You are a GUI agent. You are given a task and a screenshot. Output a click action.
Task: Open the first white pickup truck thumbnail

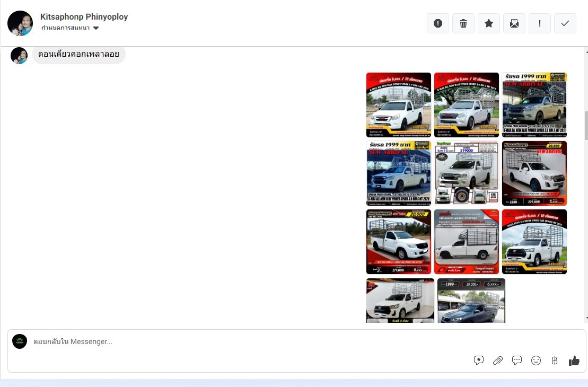(x=399, y=105)
